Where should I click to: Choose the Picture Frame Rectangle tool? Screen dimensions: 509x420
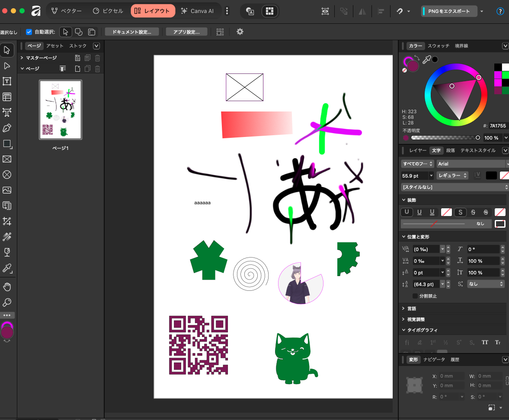point(7,159)
